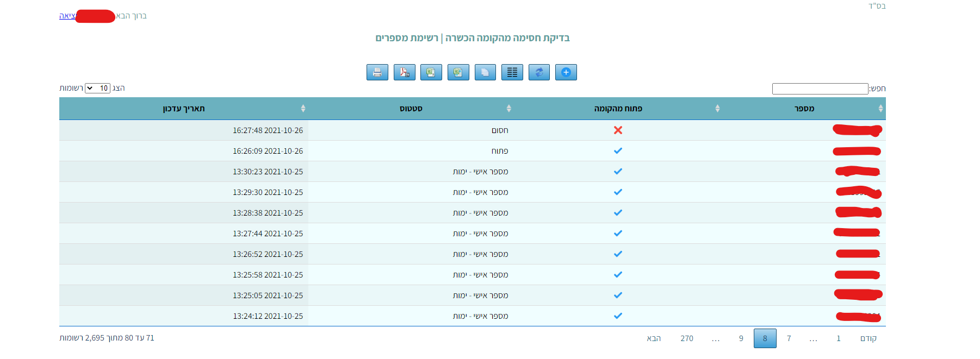Export the list to PDF
Image resolution: width=980 pixels, height=359 pixels.
404,72
